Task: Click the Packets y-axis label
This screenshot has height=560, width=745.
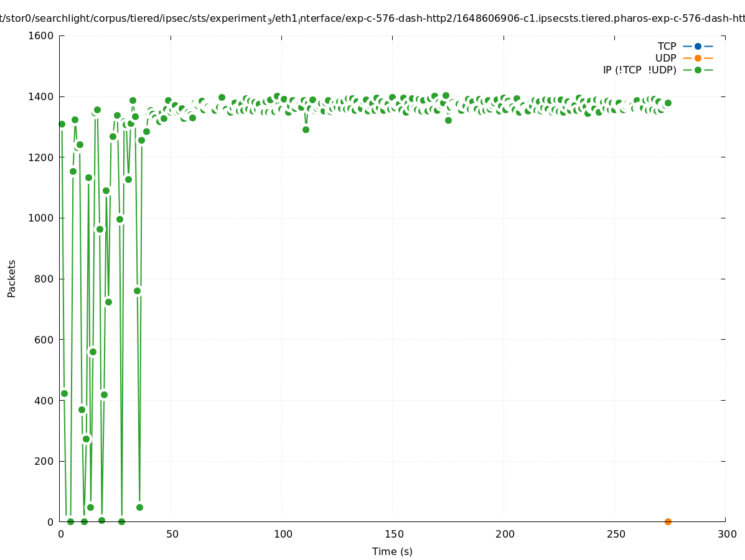Action: [x=12, y=279]
